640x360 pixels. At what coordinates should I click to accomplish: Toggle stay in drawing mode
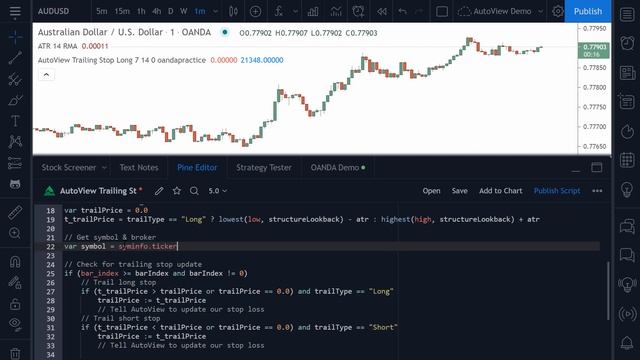[15, 282]
